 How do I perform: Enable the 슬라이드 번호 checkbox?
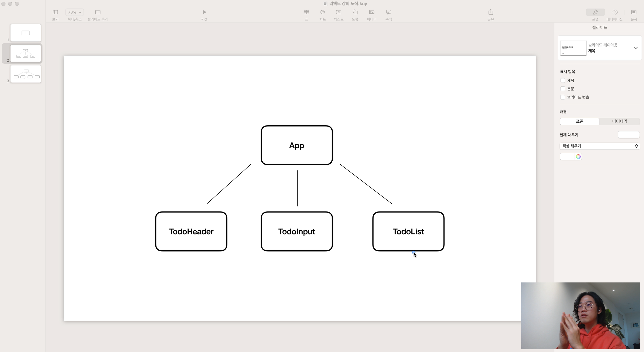pos(562,97)
